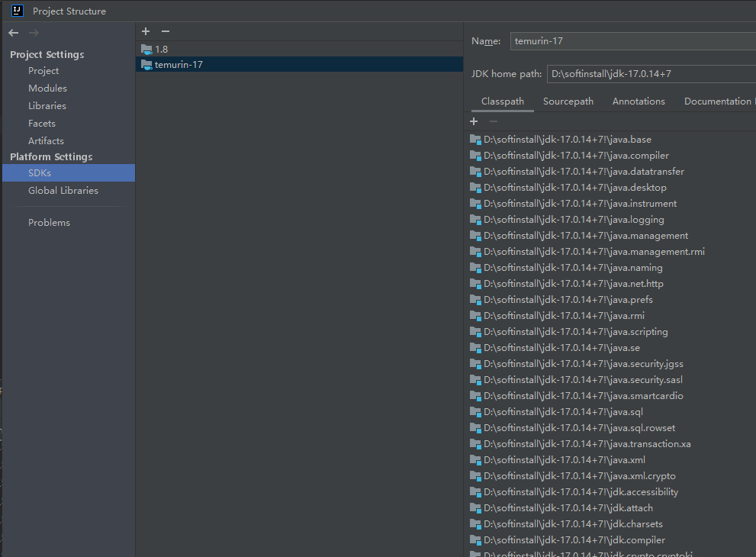Click folder icon beside jdk.charsets entry

click(475, 523)
